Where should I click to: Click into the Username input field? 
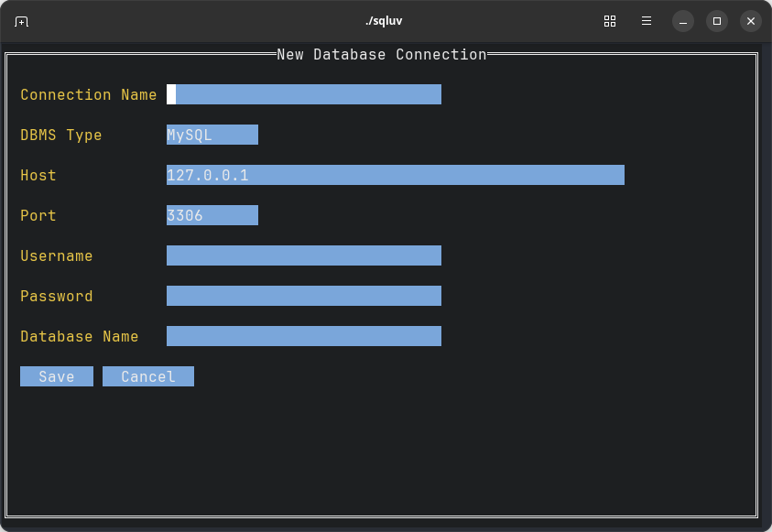coord(304,255)
